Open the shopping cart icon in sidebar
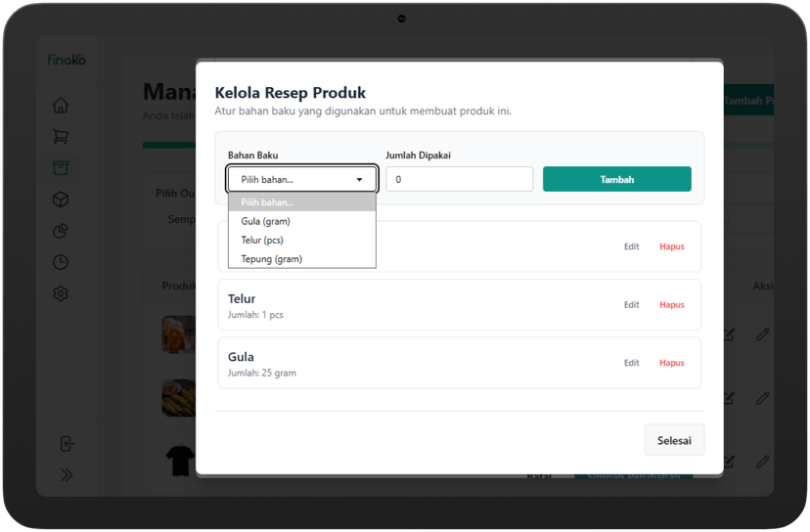Viewport: 810px width, 532px height. [61, 137]
